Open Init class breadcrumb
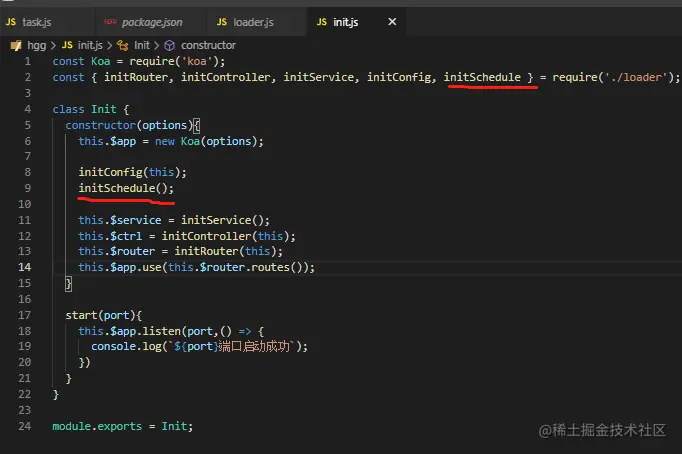 142,45
